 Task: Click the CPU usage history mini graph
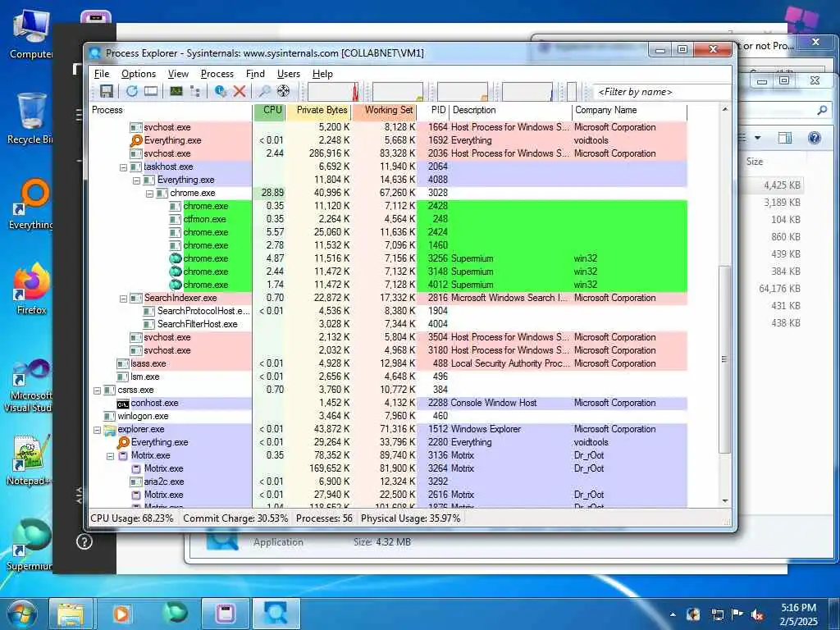point(333,92)
